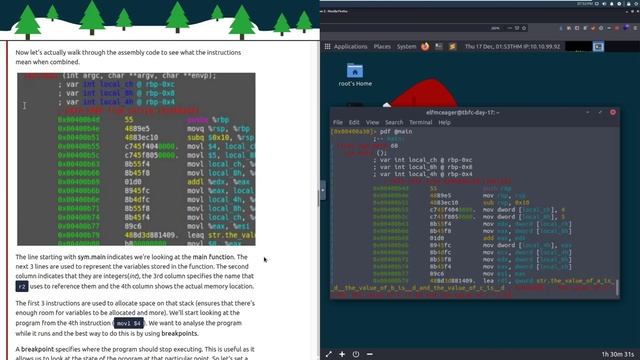The height and width of the screenshot is (360, 640).
Task: Click the '; var int local_ch @ rbp-0xc' terminal line
Action: (x=423, y=160)
